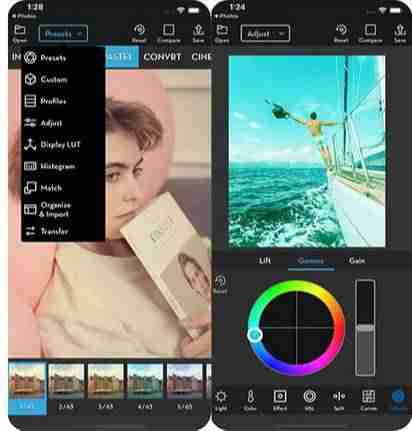The width and height of the screenshot is (412, 431).
Task: Select the Lift wheel tab
Action: pyautogui.click(x=265, y=261)
